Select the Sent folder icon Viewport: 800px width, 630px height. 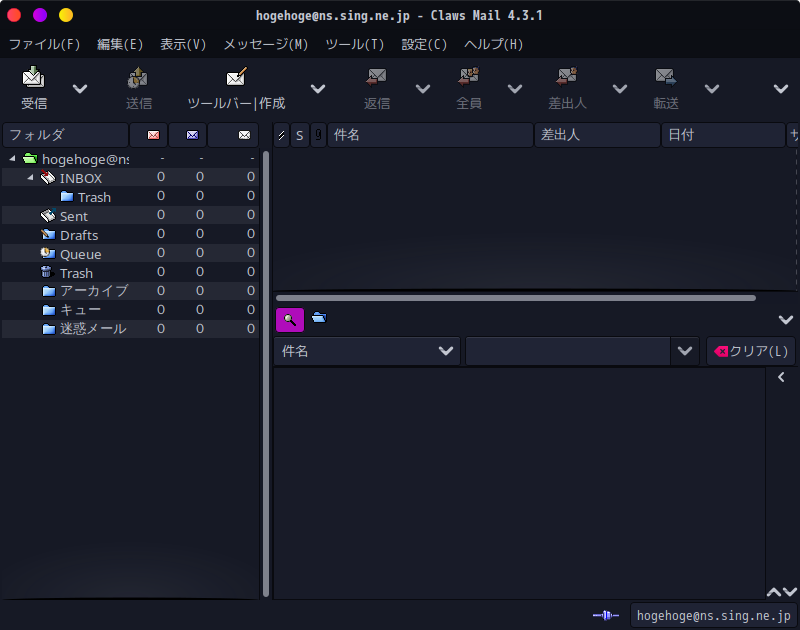(48, 215)
